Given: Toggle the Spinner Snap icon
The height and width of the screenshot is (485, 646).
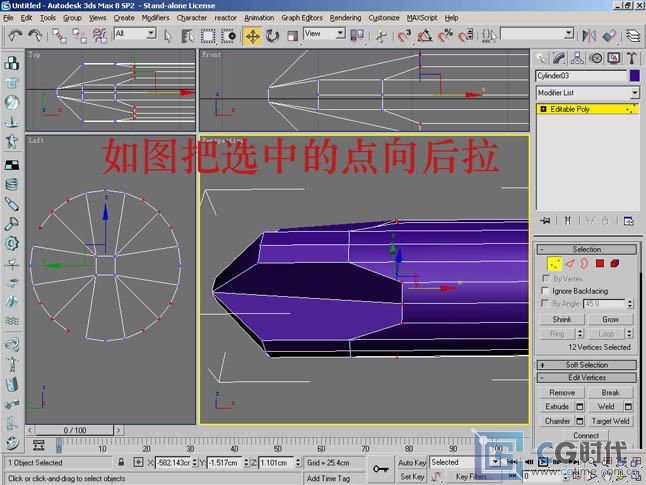Looking at the screenshot, I should (x=466, y=36).
